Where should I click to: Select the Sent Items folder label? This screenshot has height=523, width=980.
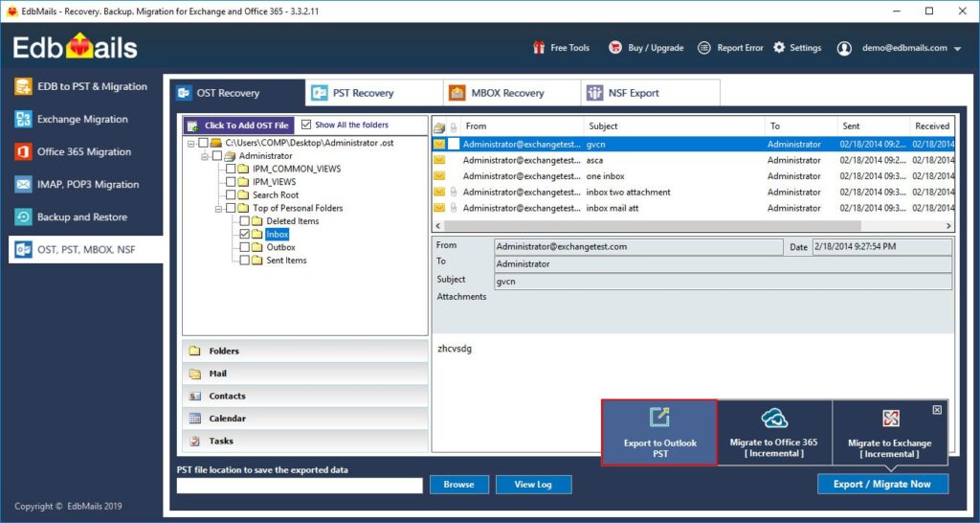click(286, 261)
